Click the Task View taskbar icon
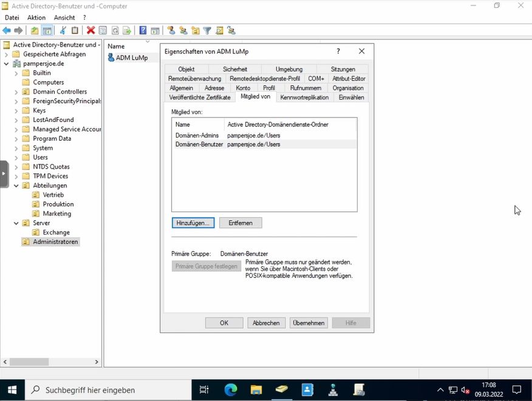The image size is (532, 401). point(204,390)
